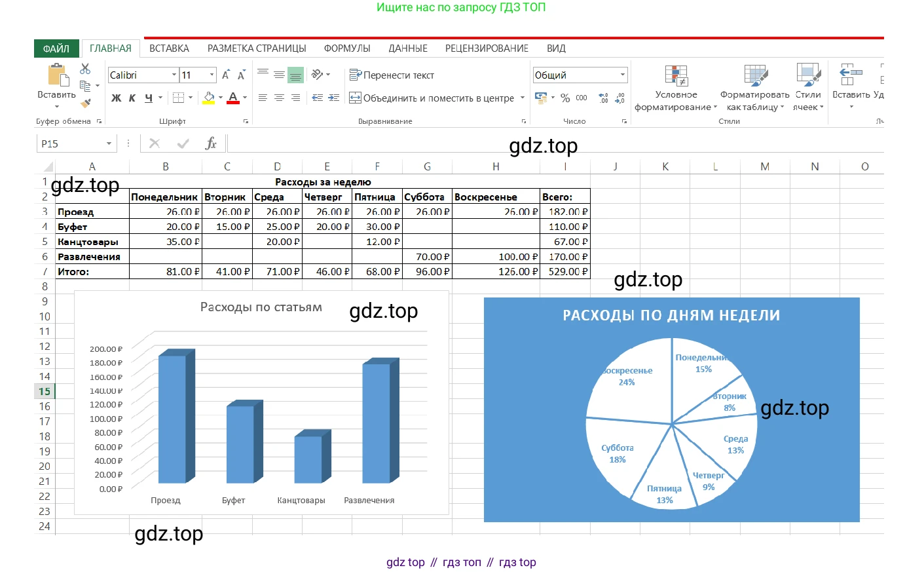Viewport: 924px width, 572px height.
Task: Switch to the РЕЦЕНЗИРОВАНИЕ tab
Action: 487,48
